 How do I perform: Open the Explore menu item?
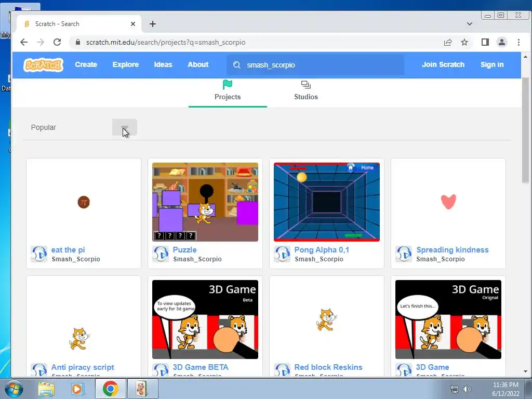[126, 64]
